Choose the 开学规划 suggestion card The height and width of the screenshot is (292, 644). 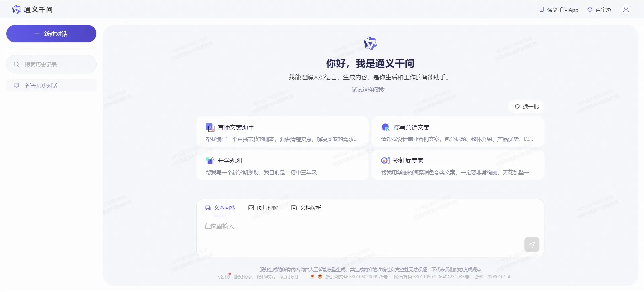click(x=282, y=165)
